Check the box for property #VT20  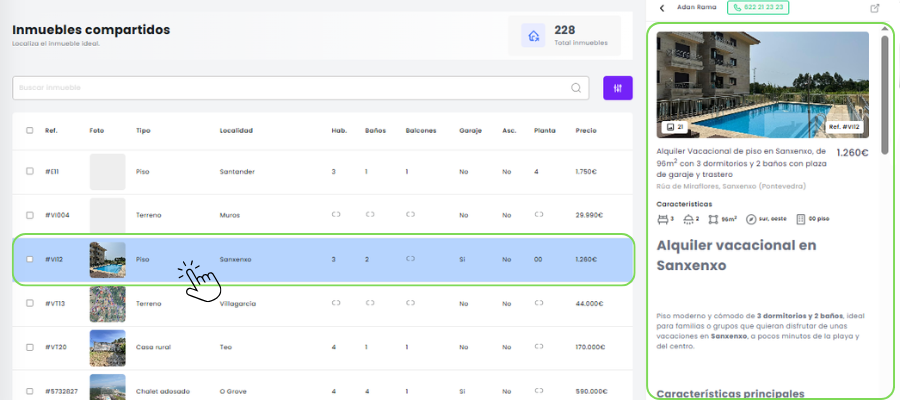click(x=30, y=347)
